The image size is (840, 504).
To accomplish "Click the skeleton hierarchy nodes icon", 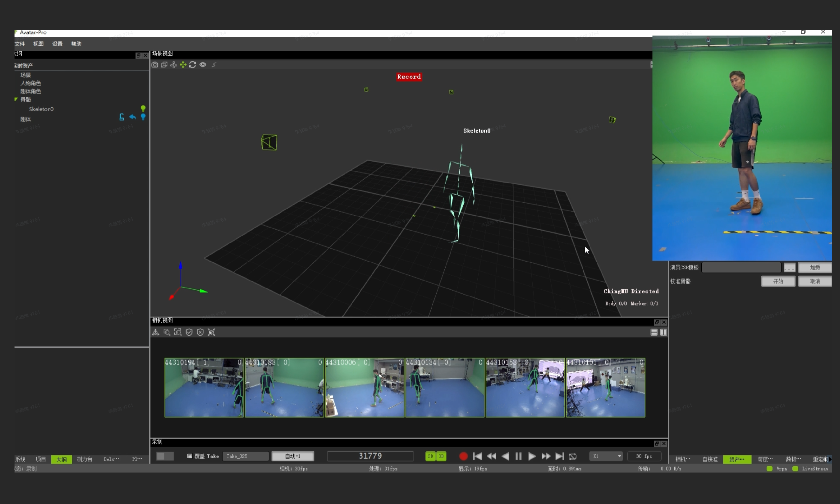I will [x=174, y=64].
